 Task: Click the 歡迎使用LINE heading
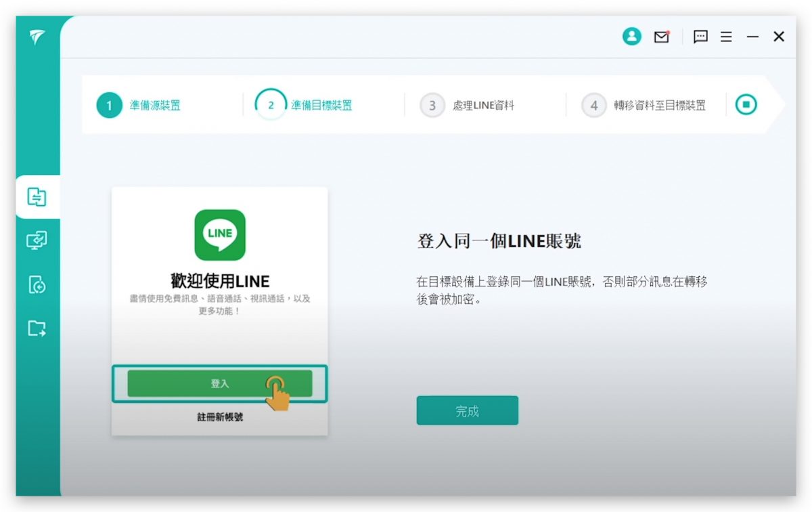[x=220, y=281]
